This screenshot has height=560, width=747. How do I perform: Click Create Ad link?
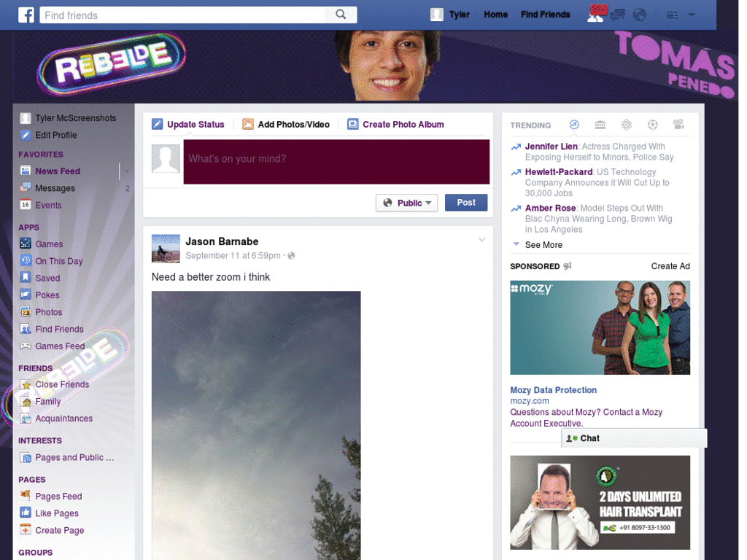click(x=670, y=265)
